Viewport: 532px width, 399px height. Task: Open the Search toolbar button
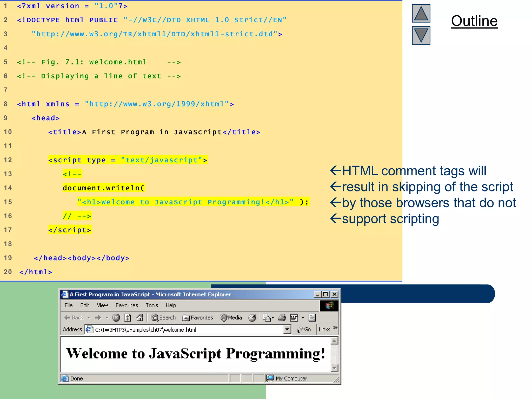tap(163, 317)
